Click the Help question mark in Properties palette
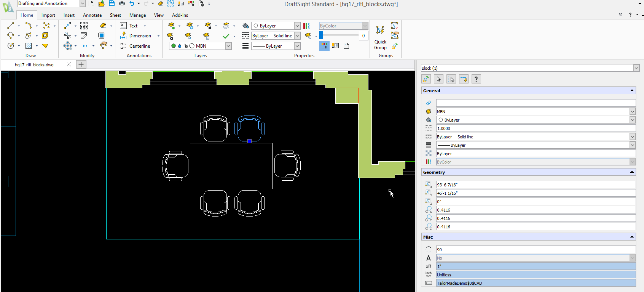644x292 pixels. [476, 79]
